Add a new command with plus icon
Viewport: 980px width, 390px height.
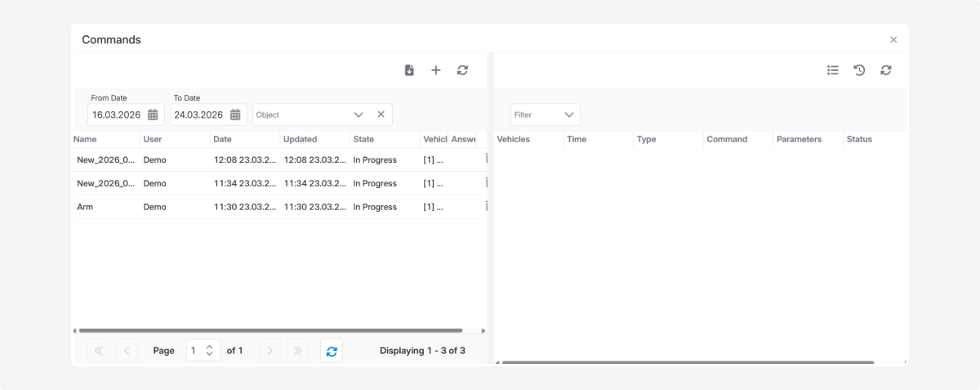click(436, 70)
